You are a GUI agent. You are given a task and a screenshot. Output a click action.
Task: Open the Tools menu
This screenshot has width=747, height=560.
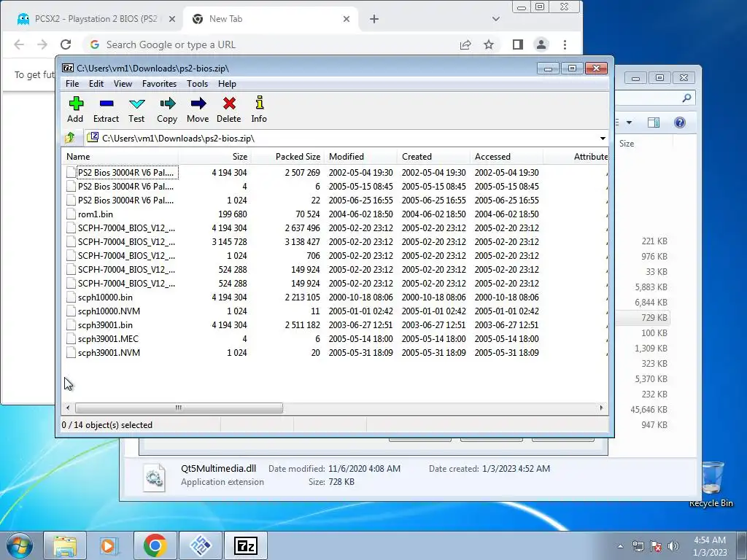coord(197,84)
